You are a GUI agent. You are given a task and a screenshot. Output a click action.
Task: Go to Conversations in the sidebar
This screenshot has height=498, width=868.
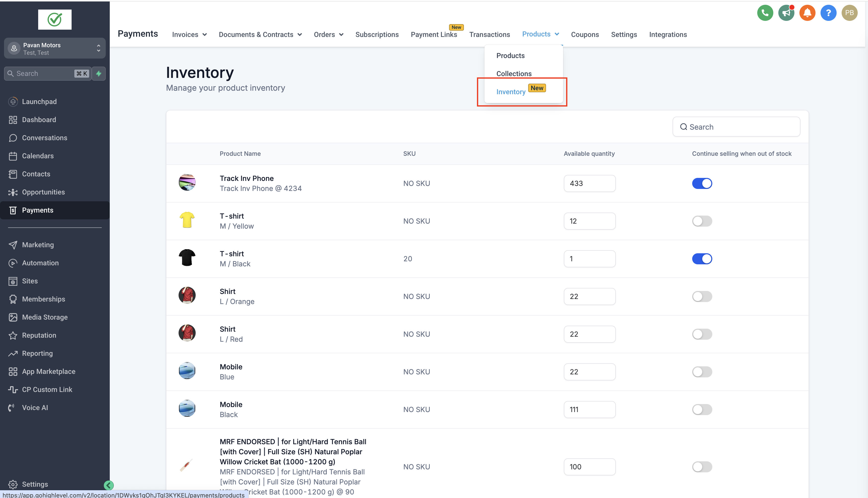coord(44,138)
